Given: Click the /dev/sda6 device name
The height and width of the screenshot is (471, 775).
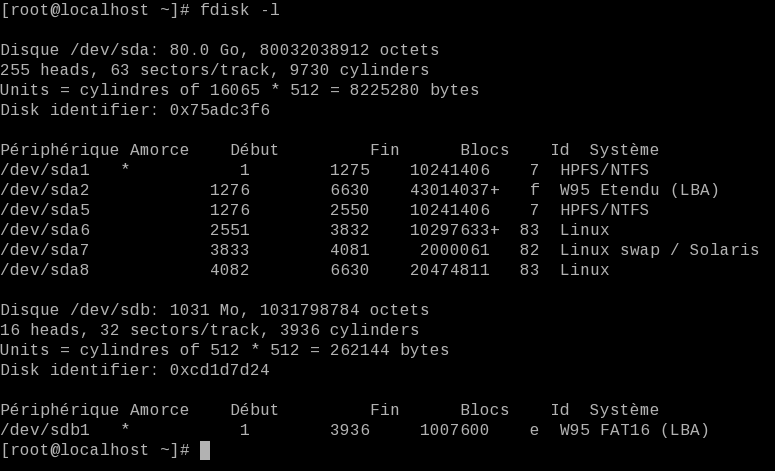Looking at the screenshot, I should coord(45,230).
